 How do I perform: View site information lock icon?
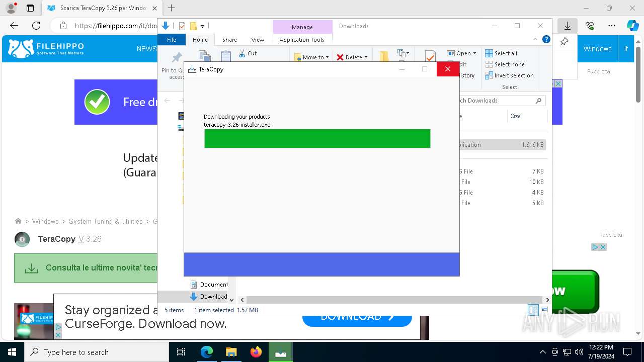pos(63,26)
